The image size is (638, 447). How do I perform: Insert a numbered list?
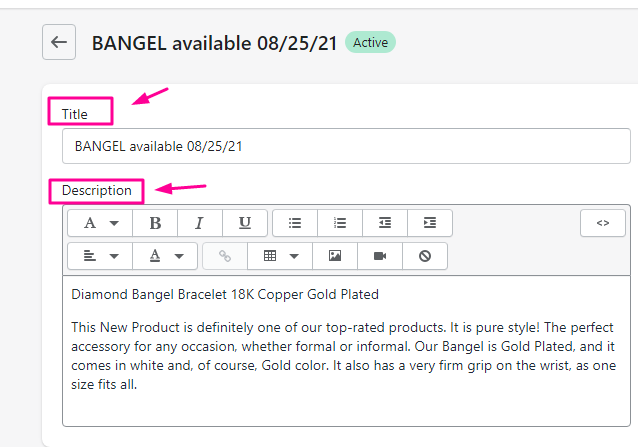(340, 223)
